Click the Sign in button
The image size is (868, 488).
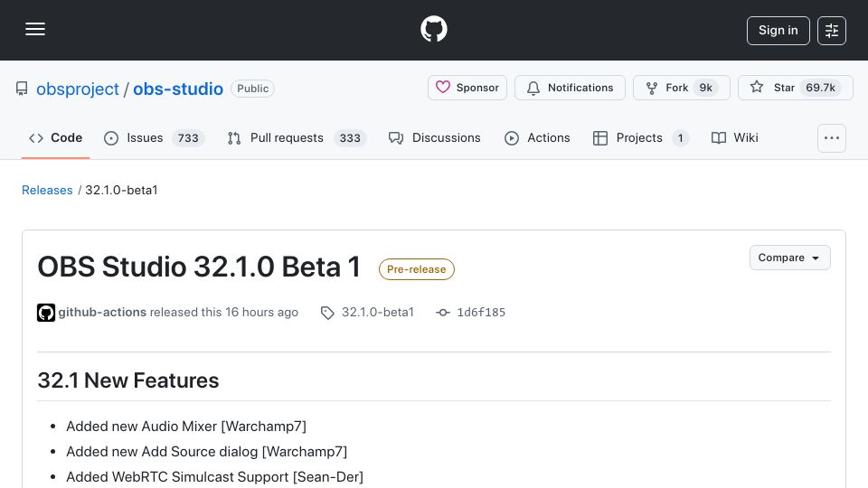(778, 31)
